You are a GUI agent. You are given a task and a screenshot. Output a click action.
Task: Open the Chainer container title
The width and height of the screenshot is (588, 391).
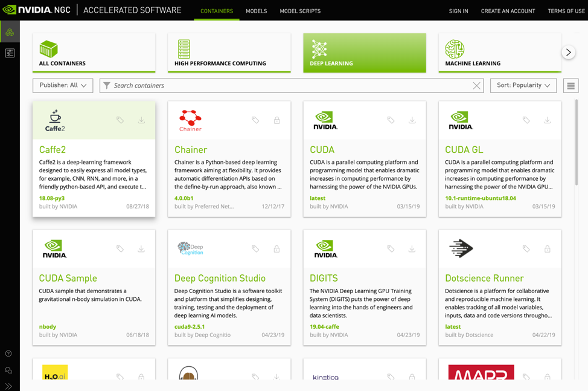[x=191, y=150]
